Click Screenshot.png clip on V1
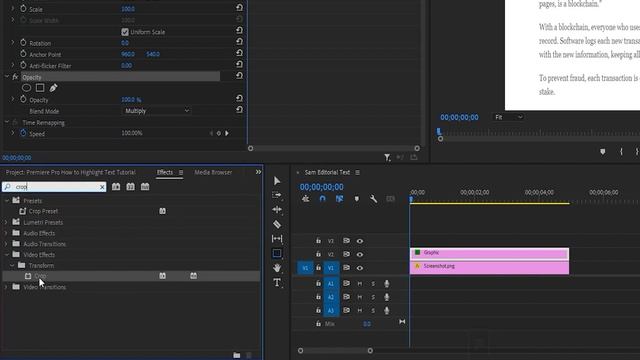Screen dimensions: 640x360 pos(489,267)
